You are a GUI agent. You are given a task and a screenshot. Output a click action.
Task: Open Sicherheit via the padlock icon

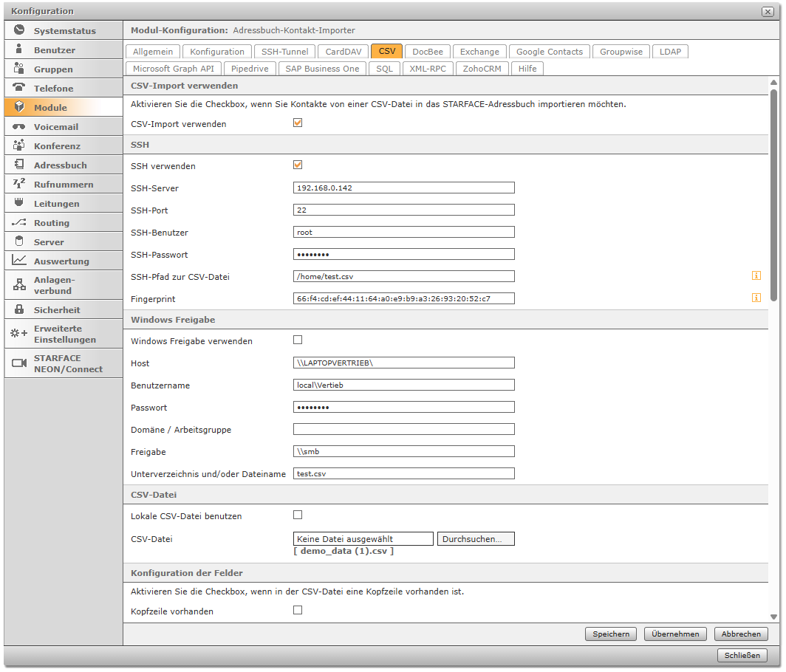click(x=19, y=309)
